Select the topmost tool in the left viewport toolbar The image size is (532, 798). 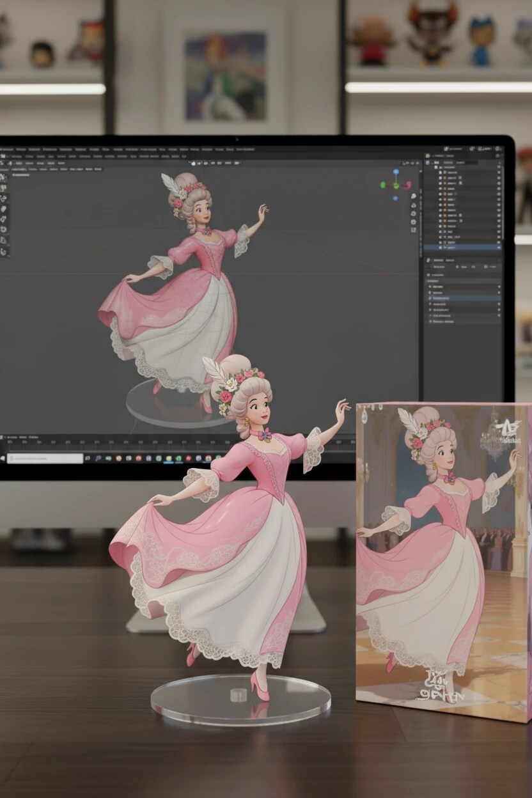(x=3, y=178)
